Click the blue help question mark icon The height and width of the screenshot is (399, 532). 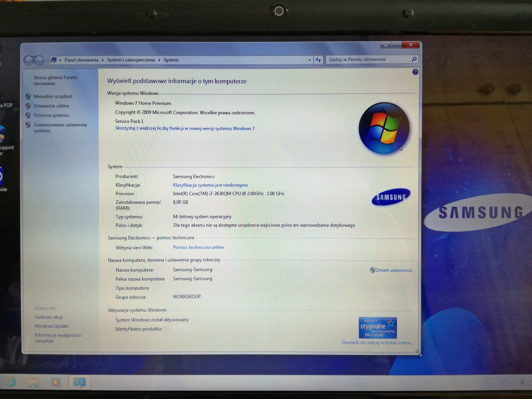pos(415,72)
